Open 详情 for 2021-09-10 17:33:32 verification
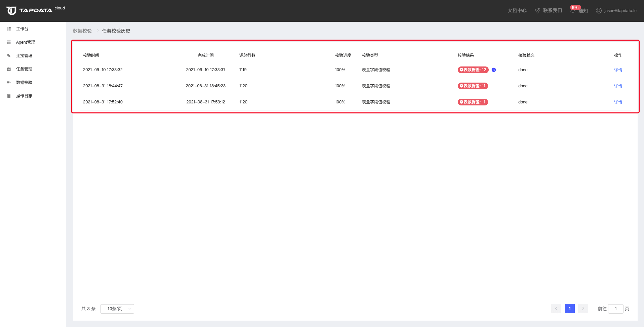644x327 pixels. pos(618,70)
